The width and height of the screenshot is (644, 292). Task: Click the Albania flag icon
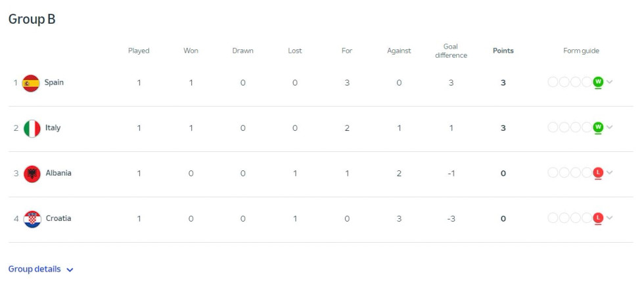coord(32,174)
